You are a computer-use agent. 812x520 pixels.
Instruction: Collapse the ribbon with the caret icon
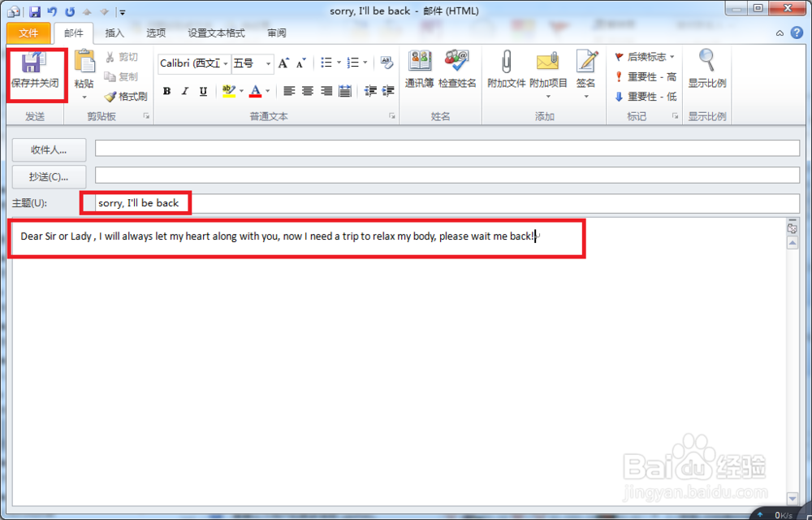point(780,33)
